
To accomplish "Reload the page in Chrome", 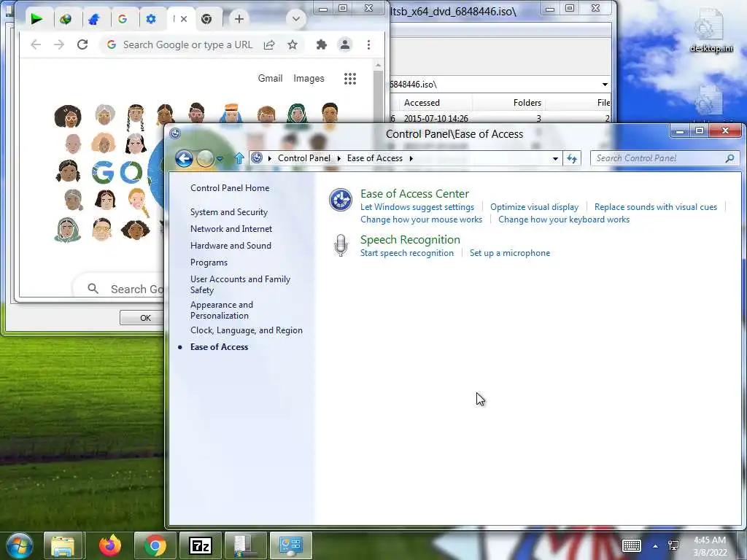I will tap(82, 44).
